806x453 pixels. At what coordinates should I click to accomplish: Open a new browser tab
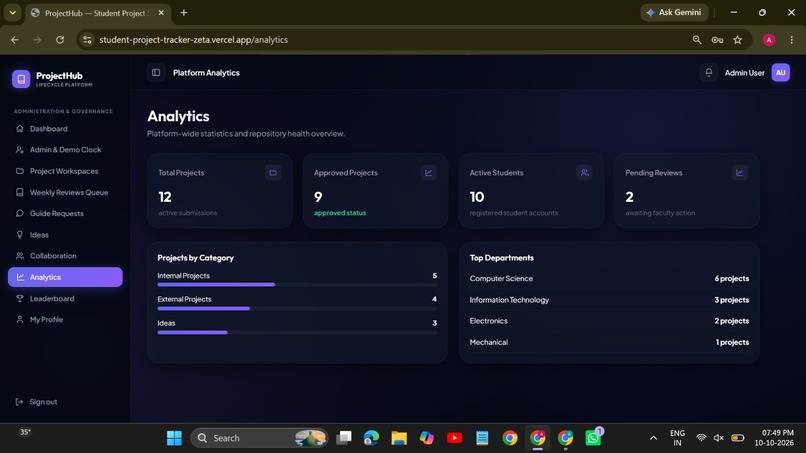(184, 12)
